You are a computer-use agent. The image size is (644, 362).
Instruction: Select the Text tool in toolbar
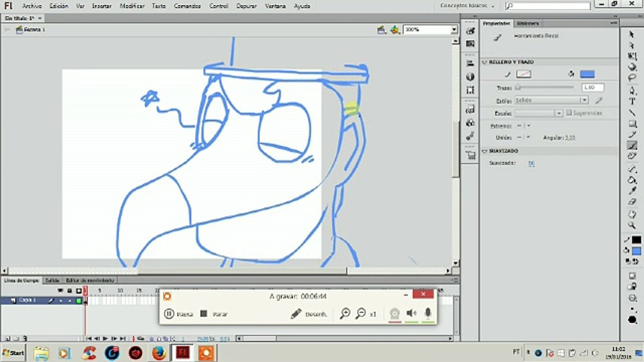click(x=632, y=101)
